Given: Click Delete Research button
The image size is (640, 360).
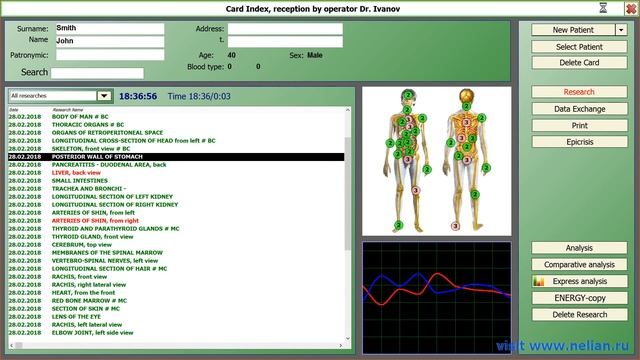Looking at the screenshot, I should pyautogui.click(x=579, y=315).
